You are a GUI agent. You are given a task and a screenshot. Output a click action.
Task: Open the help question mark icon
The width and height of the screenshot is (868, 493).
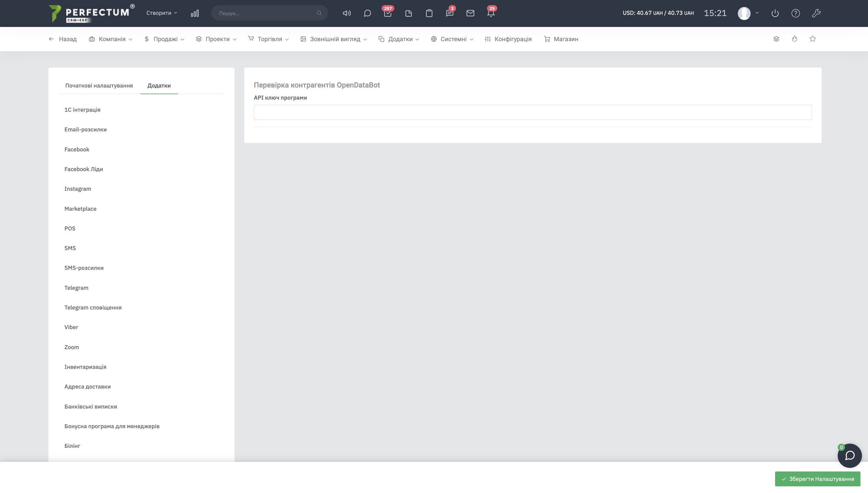click(x=796, y=13)
